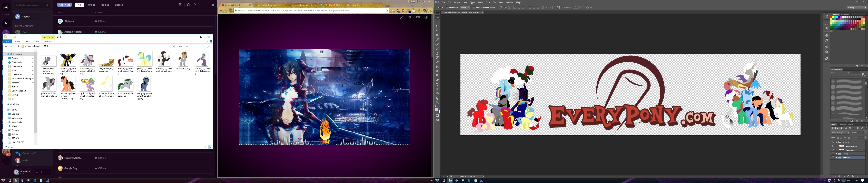This screenshot has width=868, height=183.
Task: Click the Lock all padlock icon
Action: [849, 137]
